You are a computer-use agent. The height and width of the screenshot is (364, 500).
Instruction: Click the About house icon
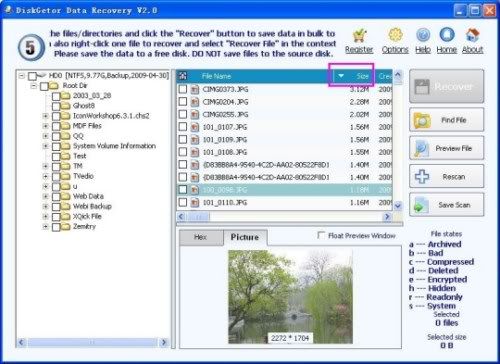pos(472,35)
